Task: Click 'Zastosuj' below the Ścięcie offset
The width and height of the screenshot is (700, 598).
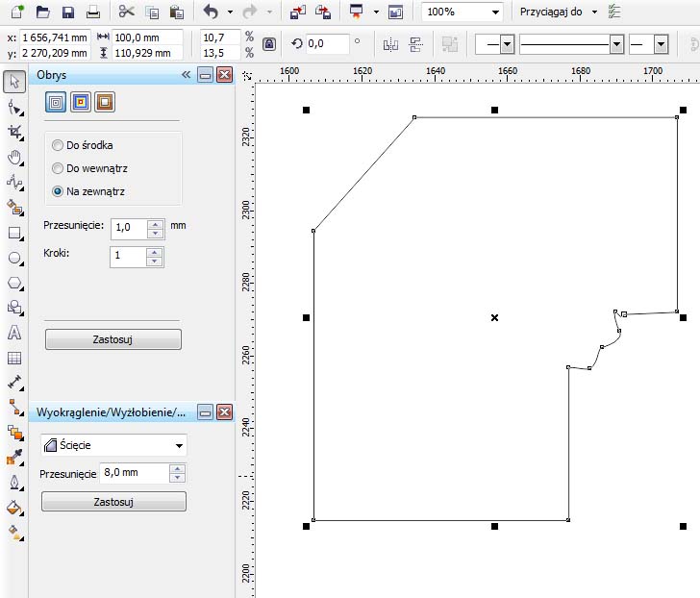Action: [x=112, y=502]
